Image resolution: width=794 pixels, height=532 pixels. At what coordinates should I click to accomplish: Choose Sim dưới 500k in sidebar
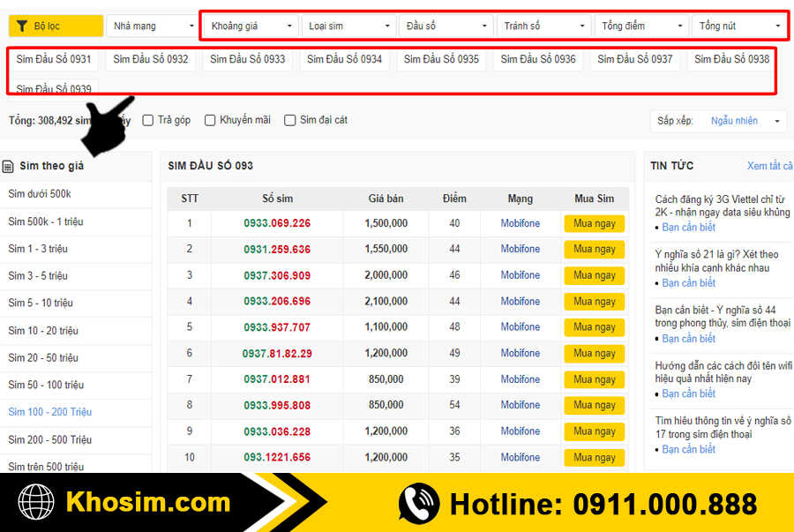pyautogui.click(x=40, y=194)
